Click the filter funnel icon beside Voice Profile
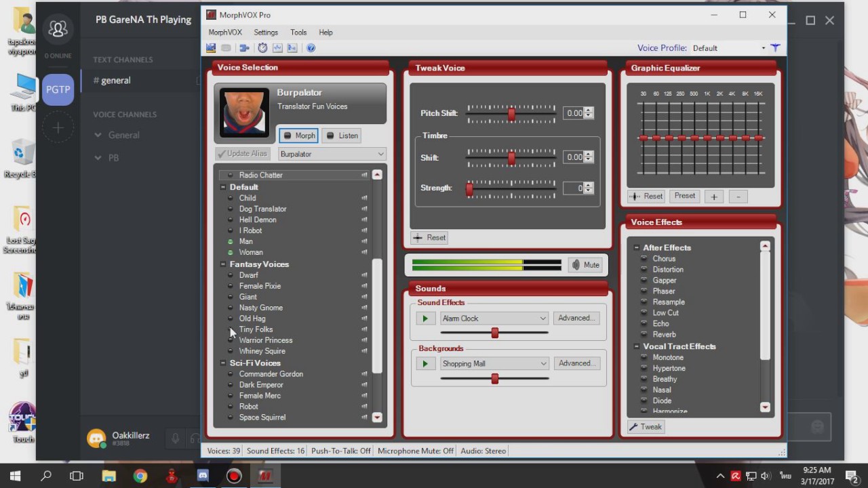The width and height of the screenshot is (868, 488). tap(775, 48)
